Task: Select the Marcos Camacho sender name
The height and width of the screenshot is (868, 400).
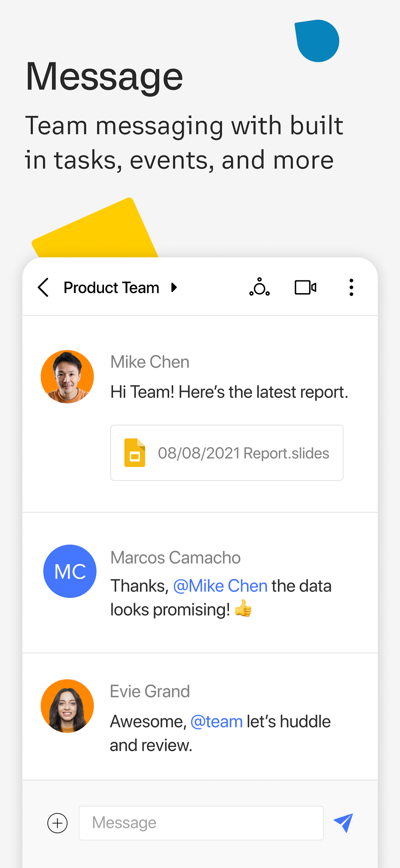Action: tap(176, 557)
